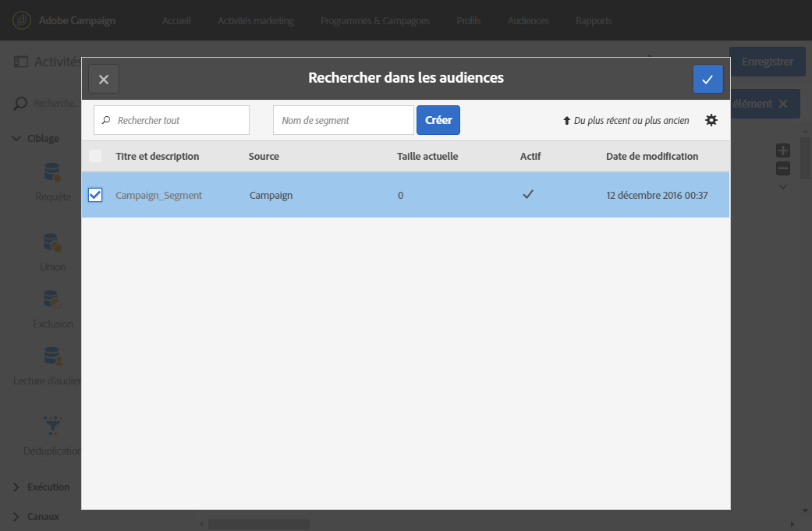This screenshot has height=531, width=812.
Task: Sort by Titre et description column
Action: point(158,156)
